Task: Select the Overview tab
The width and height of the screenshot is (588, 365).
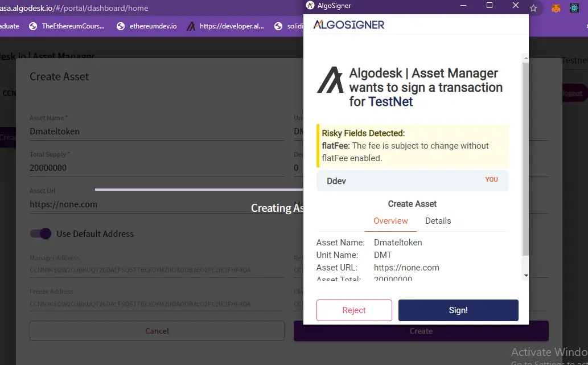Action: (390, 221)
